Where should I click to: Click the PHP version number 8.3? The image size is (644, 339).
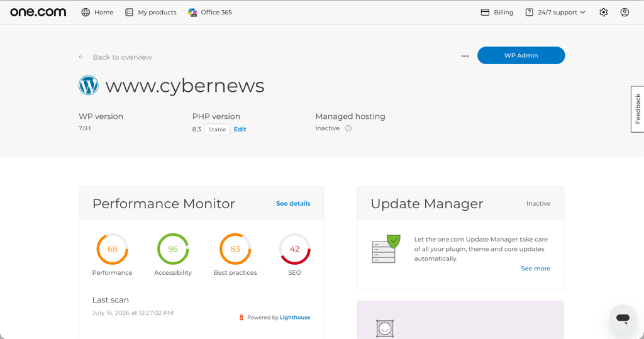pyautogui.click(x=197, y=130)
